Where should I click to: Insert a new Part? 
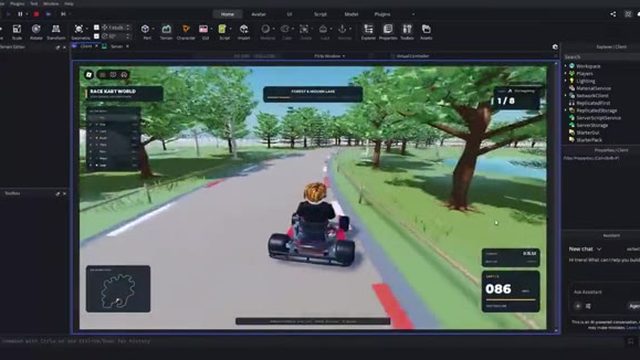point(145,32)
